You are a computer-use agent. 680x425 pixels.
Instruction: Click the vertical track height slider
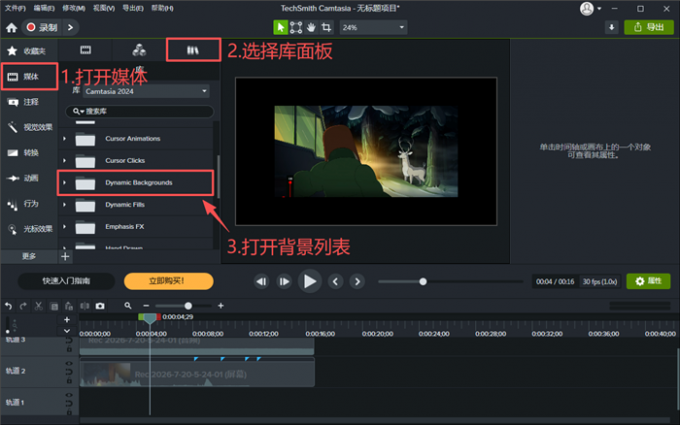click(x=7, y=325)
